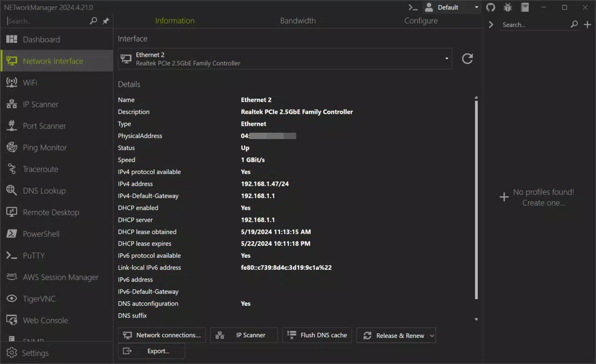
Task: Click the Export button
Action: (152, 351)
